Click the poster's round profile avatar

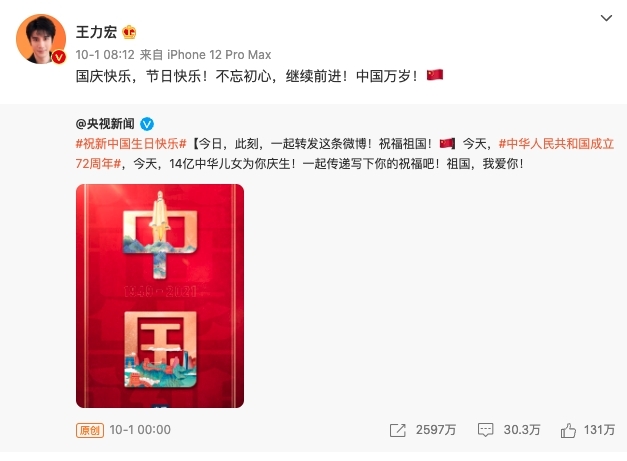(41, 39)
